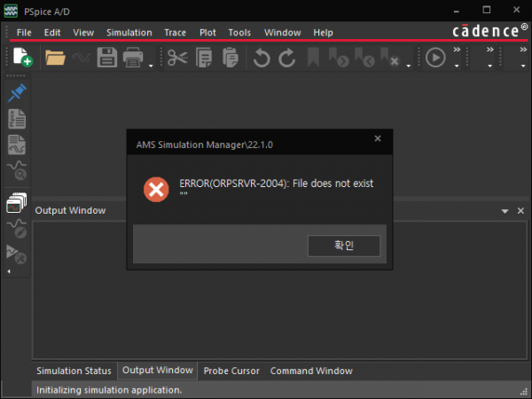Viewport: 532px width, 399px height.
Task: Open the Trace menu
Action: [x=175, y=33]
